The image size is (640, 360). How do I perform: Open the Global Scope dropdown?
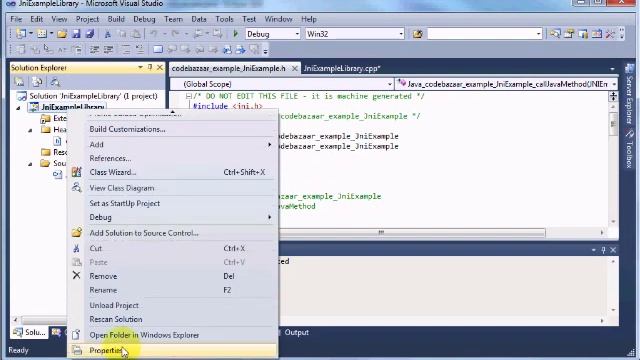(x=389, y=84)
